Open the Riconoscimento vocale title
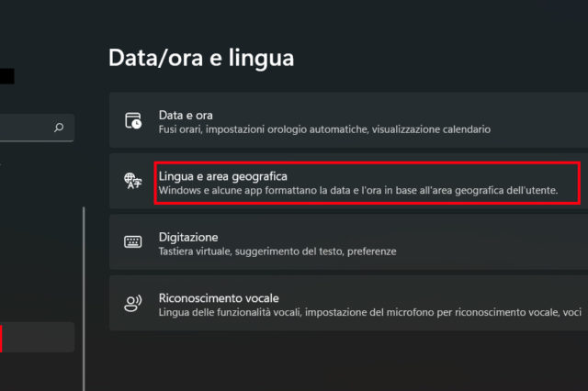This screenshot has height=391, width=588. click(219, 297)
